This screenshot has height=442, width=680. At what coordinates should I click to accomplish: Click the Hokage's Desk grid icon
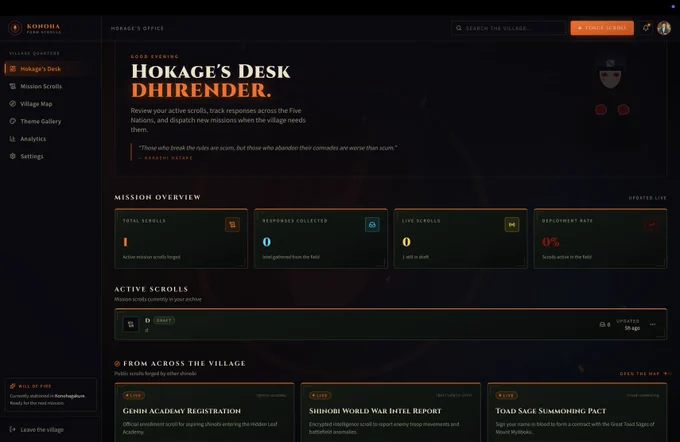[x=13, y=69]
